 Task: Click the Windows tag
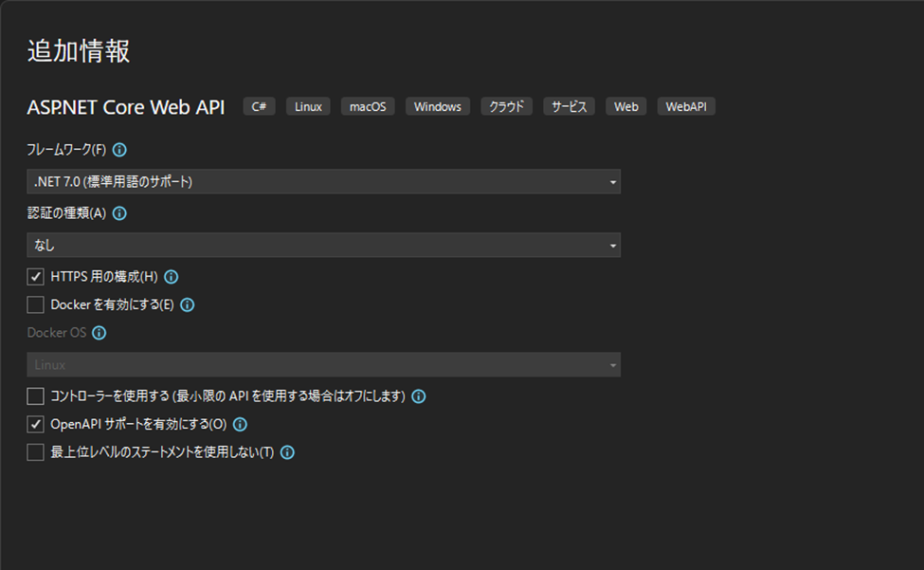tap(438, 106)
